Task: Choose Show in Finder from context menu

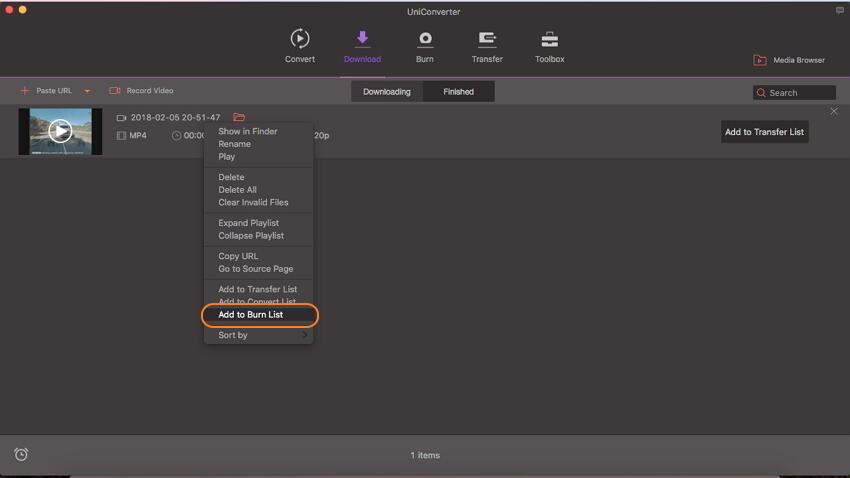Action: pos(248,131)
